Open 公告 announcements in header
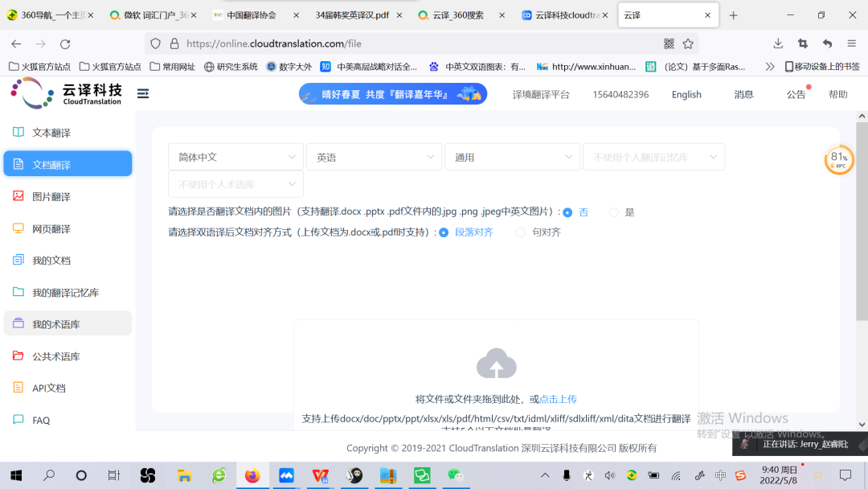 tap(796, 94)
